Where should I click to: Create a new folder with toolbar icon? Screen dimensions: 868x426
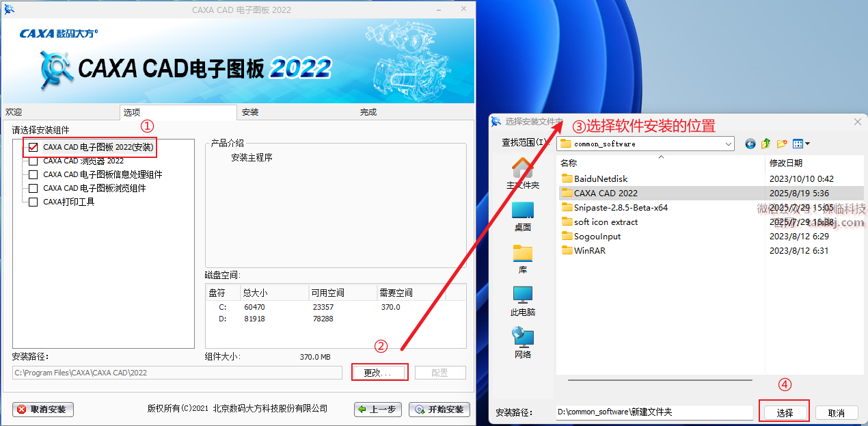click(782, 144)
